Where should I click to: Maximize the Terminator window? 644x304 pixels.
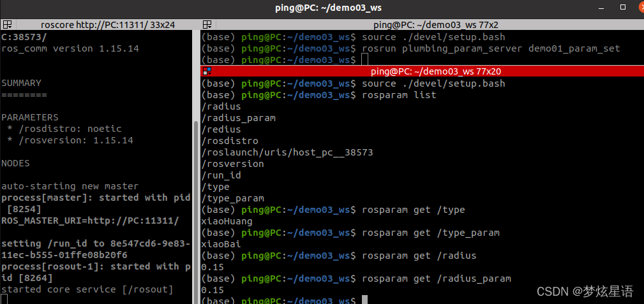pyautogui.click(x=623, y=8)
